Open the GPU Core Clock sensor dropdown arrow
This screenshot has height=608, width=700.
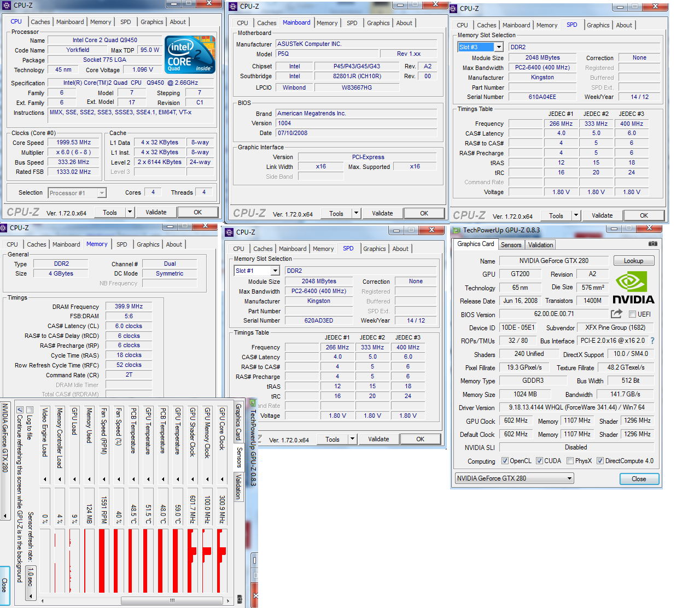click(x=222, y=480)
